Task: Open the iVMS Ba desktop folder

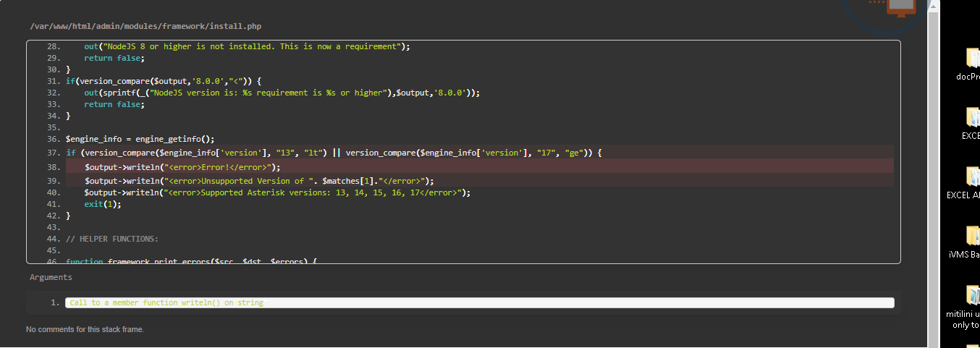Action: (x=972, y=237)
